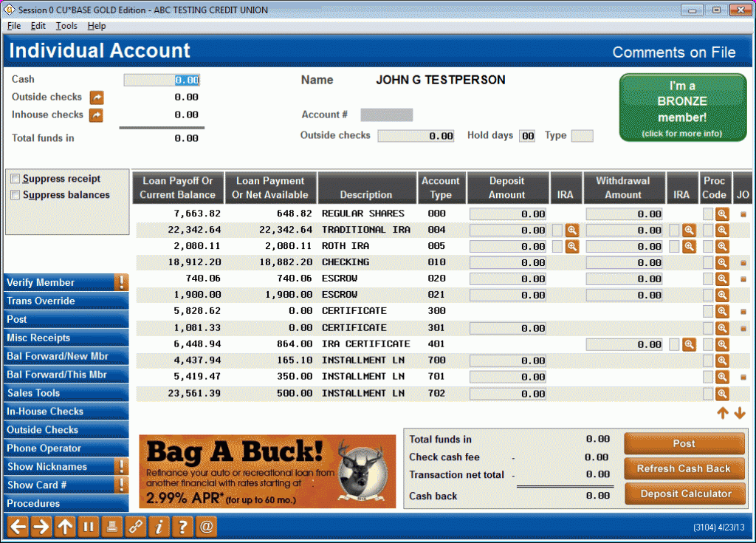Open deposit IRA lookup for TRADITIONAL IRA row
This screenshot has height=543, width=756.
[572, 230]
